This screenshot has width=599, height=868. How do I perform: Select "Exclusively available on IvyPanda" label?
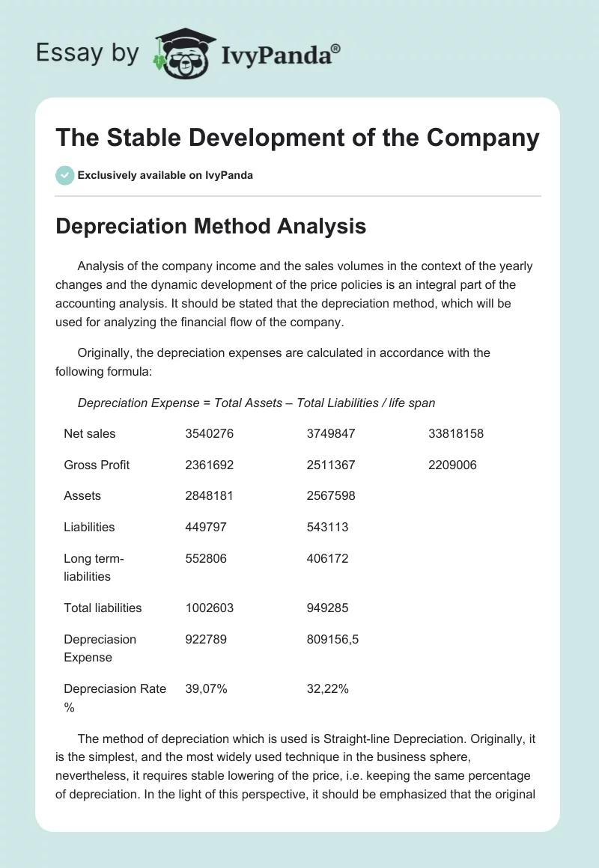point(165,175)
